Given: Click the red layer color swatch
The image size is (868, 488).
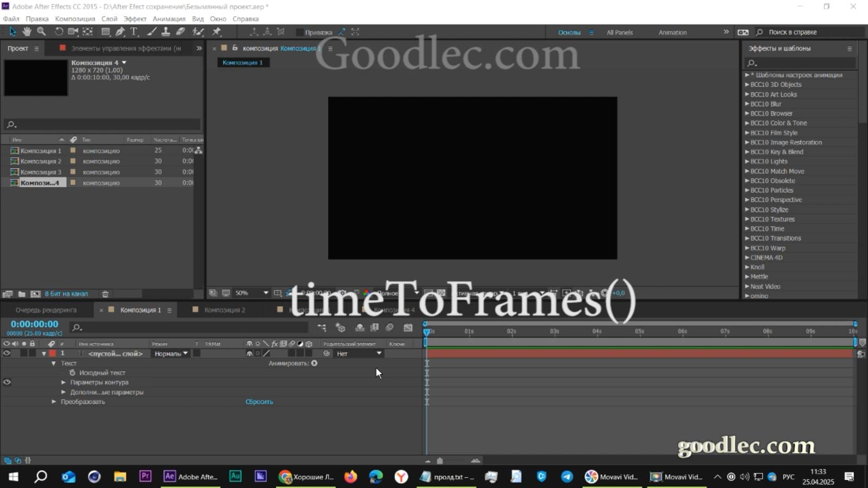Looking at the screenshot, I should click(52, 353).
